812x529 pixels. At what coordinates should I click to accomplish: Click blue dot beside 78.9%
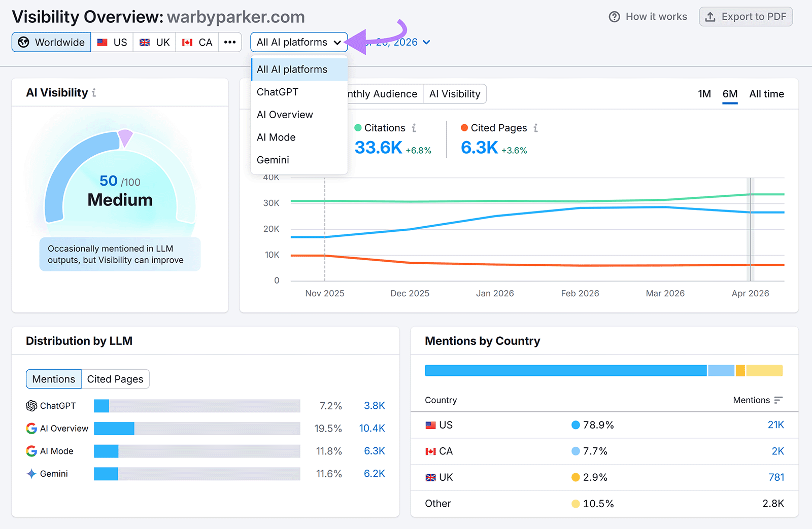(576, 425)
